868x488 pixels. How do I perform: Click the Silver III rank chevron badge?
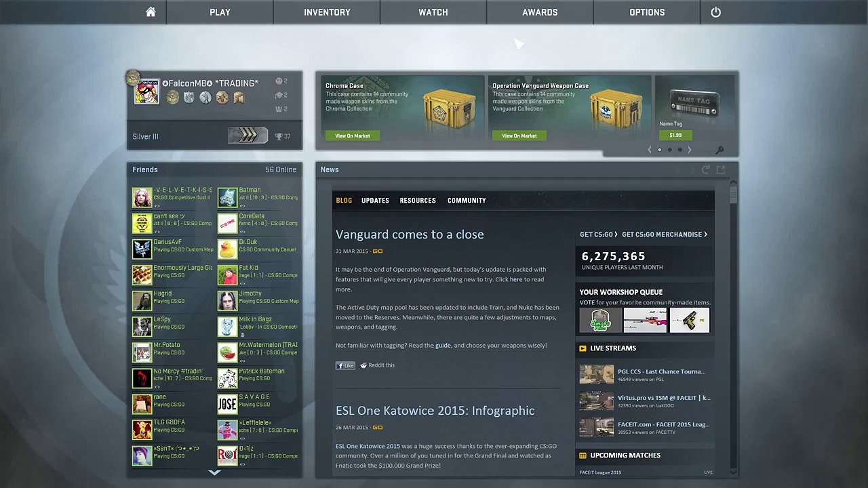coord(248,136)
